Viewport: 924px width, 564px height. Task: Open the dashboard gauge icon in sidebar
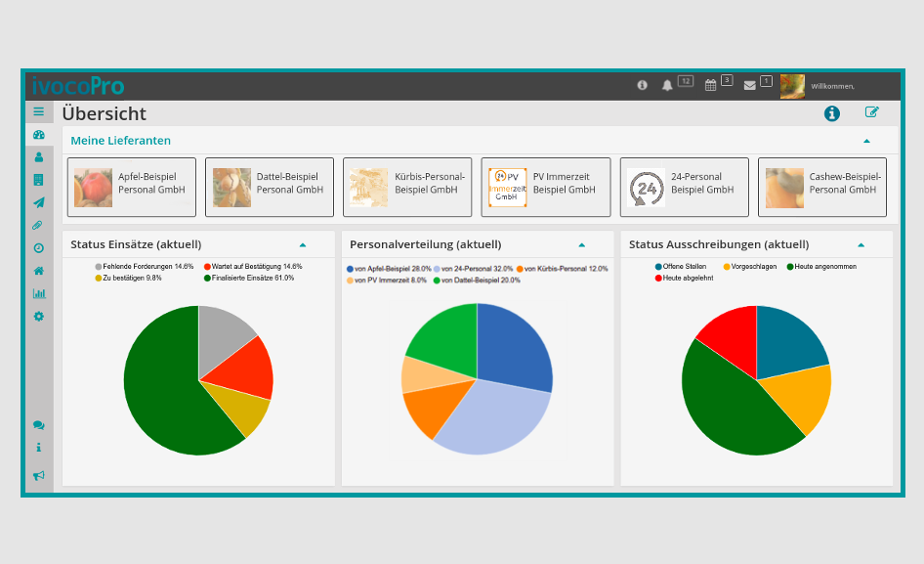(x=39, y=135)
